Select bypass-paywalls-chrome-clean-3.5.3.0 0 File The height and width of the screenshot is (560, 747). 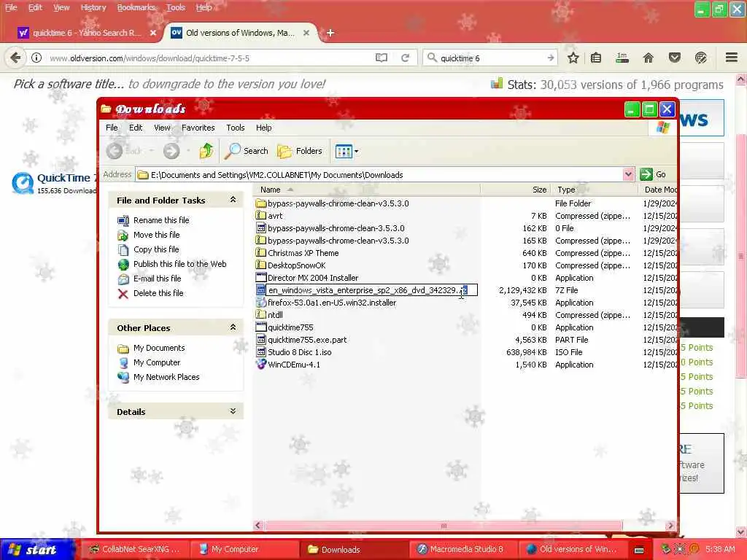336,228
